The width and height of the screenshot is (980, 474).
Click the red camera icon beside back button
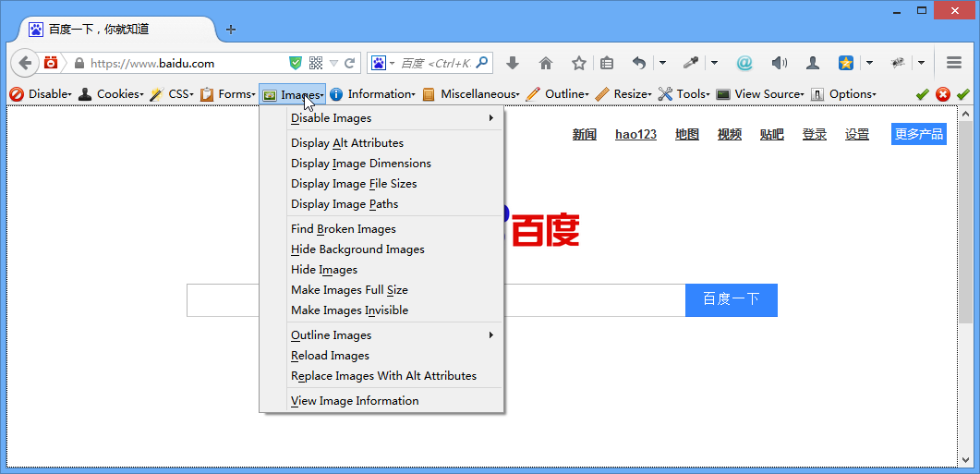point(51,63)
